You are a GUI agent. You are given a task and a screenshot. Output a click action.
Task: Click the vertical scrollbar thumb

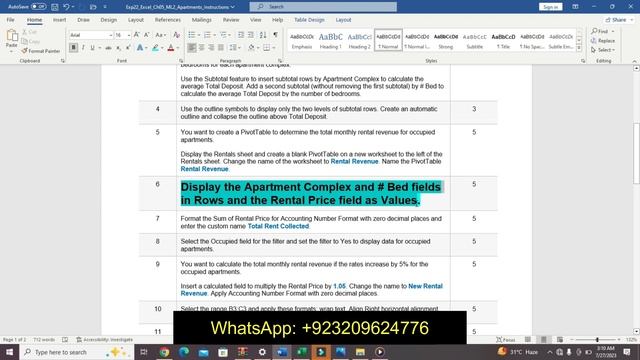click(x=636, y=153)
